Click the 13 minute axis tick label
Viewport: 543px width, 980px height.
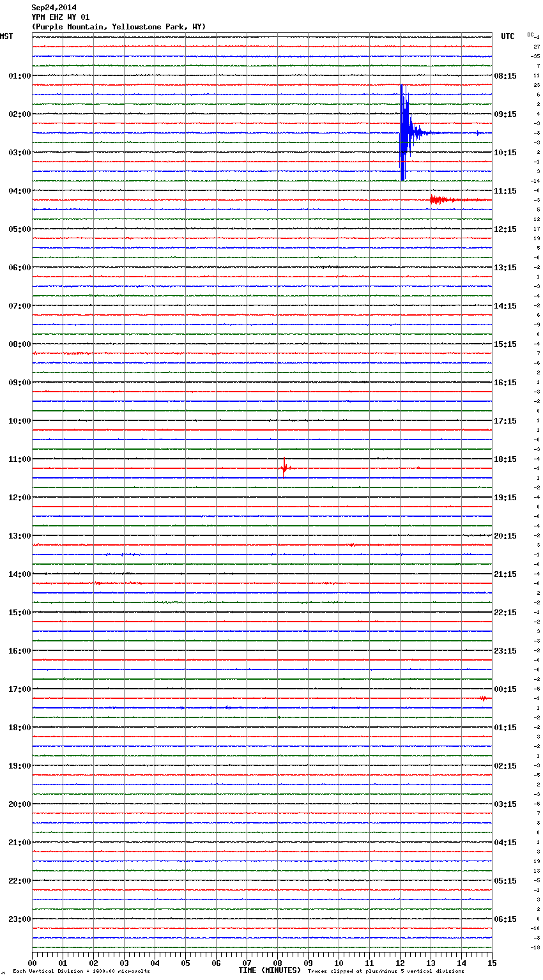[x=431, y=963]
